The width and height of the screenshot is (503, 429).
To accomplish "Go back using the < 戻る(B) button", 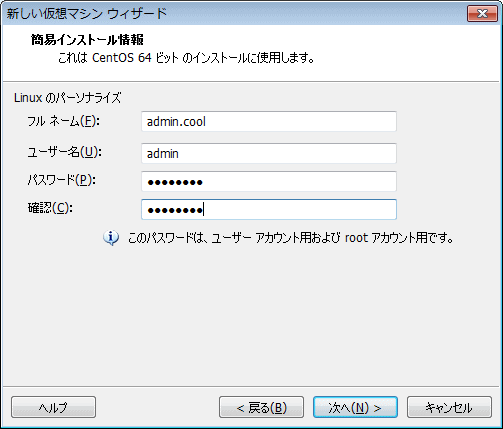I will [x=261, y=407].
